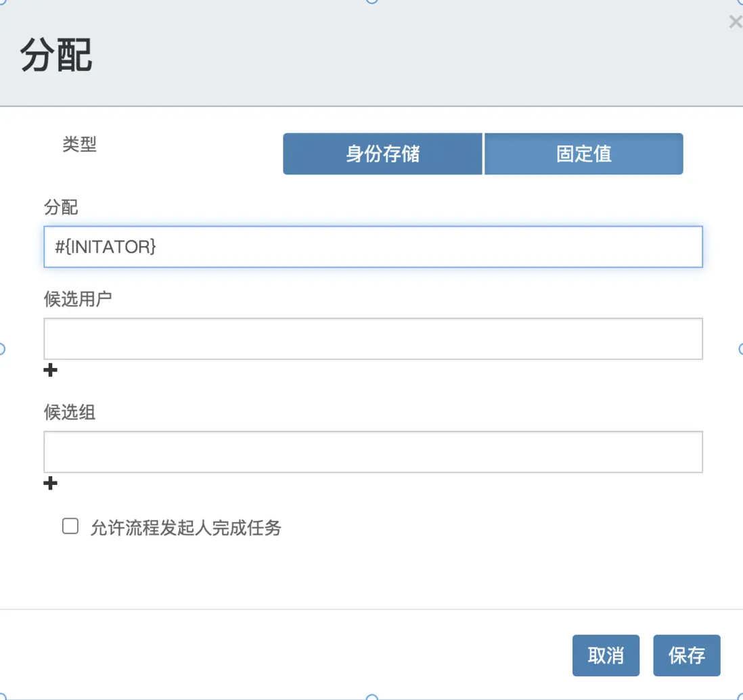Close the 分配 dialog with X
The height and width of the screenshot is (700, 743).
pos(734,22)
